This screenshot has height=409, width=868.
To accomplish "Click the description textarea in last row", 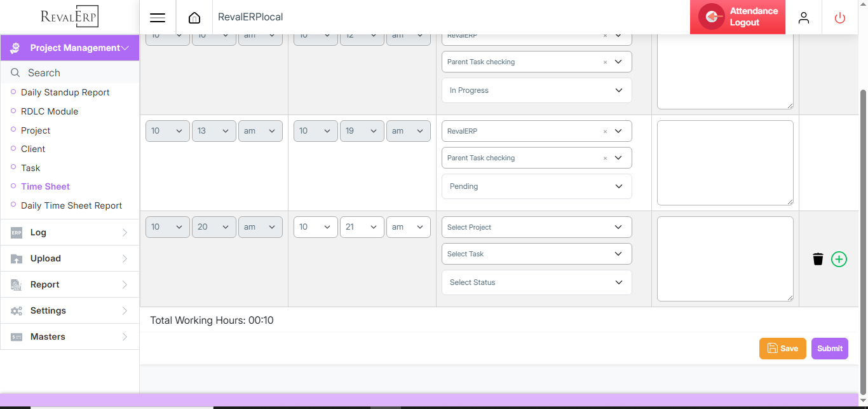I will [724, 259].
